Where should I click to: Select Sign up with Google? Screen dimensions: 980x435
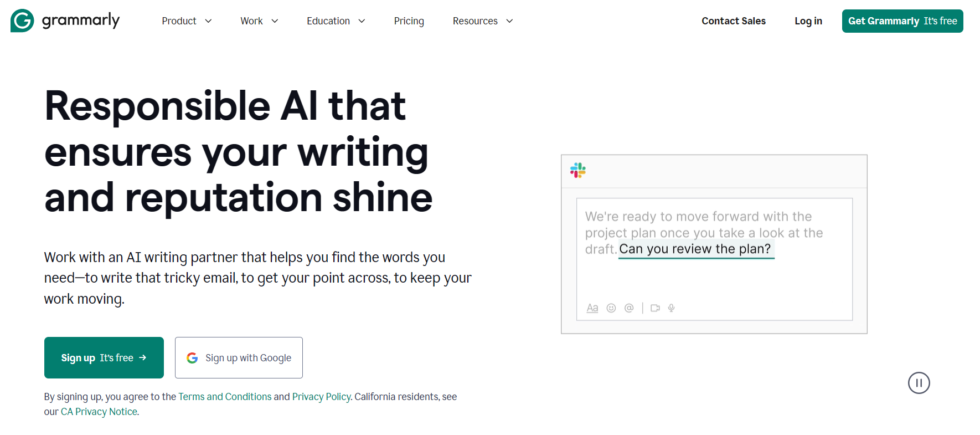[239, 357]
